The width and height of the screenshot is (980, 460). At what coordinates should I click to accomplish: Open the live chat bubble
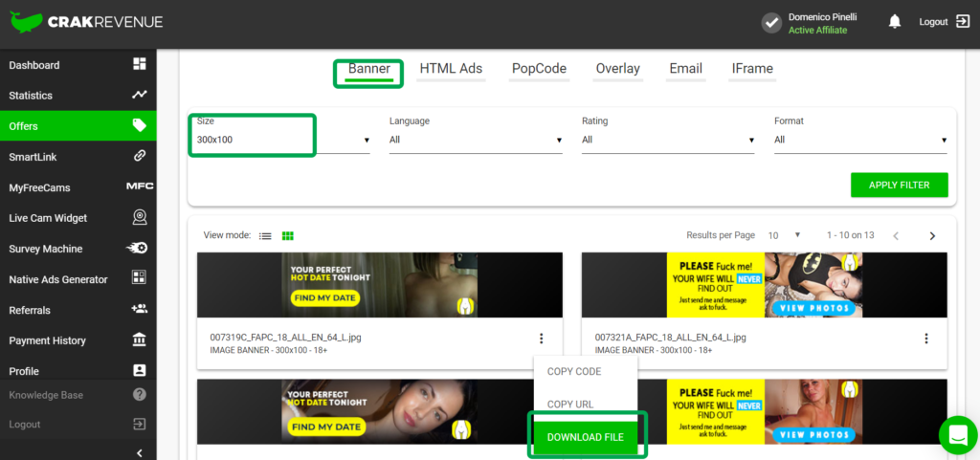(x=958, y=435)
